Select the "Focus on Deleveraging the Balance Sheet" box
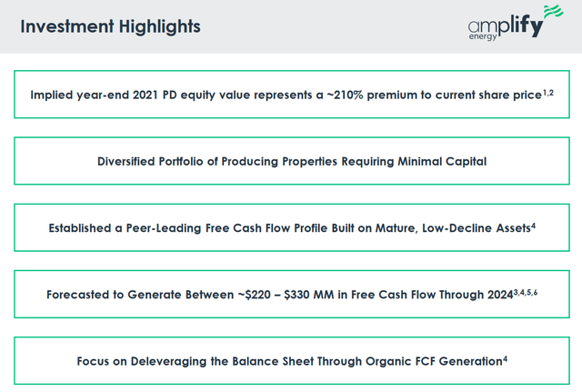This screenshot has height=392, width=582. point(291,361)
